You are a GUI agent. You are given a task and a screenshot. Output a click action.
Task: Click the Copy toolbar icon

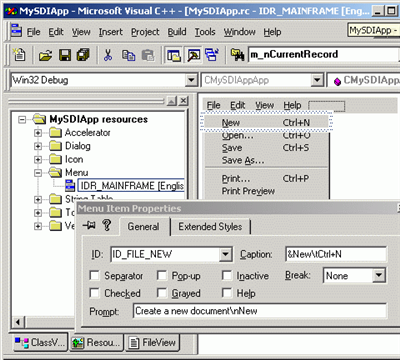[128, 55]
